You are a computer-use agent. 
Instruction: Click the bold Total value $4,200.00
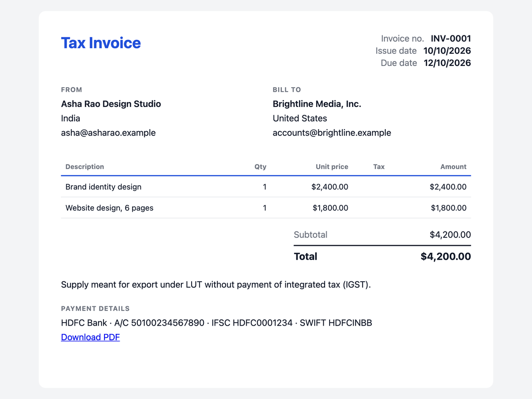(x=445, y=257)
